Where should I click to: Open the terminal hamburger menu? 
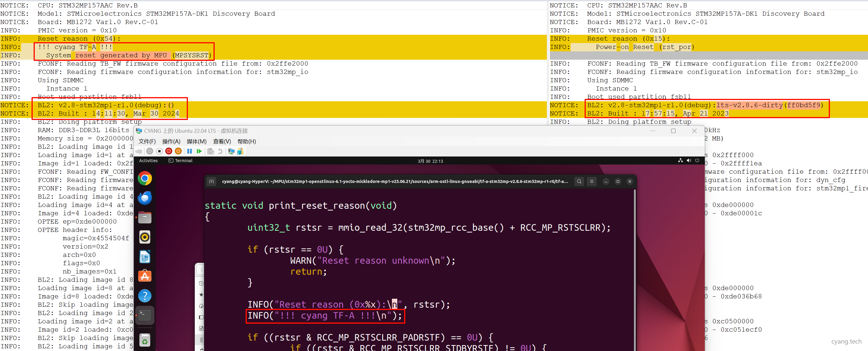tap(591, 181)
